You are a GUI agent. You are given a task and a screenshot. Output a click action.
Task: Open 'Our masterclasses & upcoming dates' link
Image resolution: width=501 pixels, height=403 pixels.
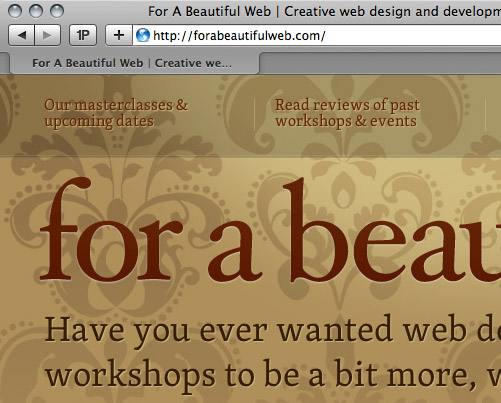116,113
